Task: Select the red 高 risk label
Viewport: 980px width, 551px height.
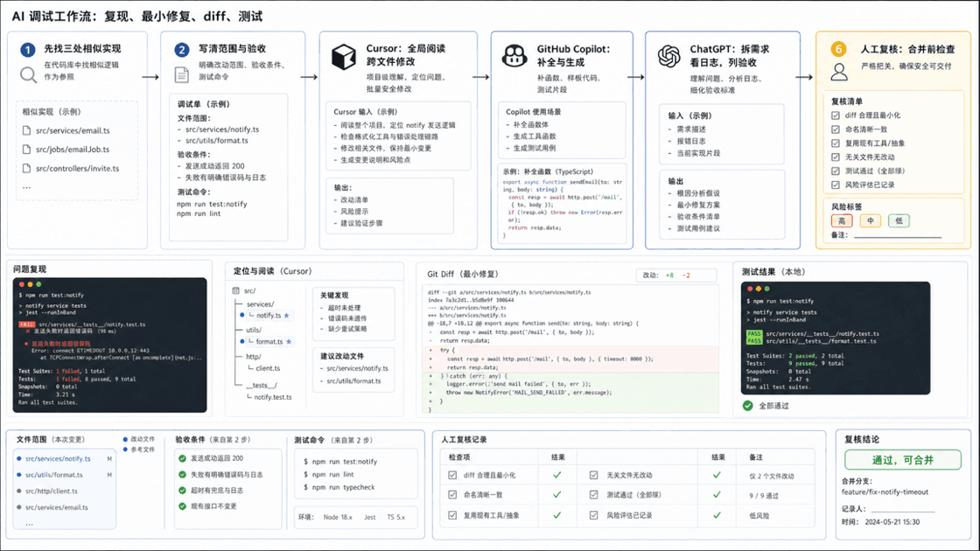Action: click(x=842, y=220)
